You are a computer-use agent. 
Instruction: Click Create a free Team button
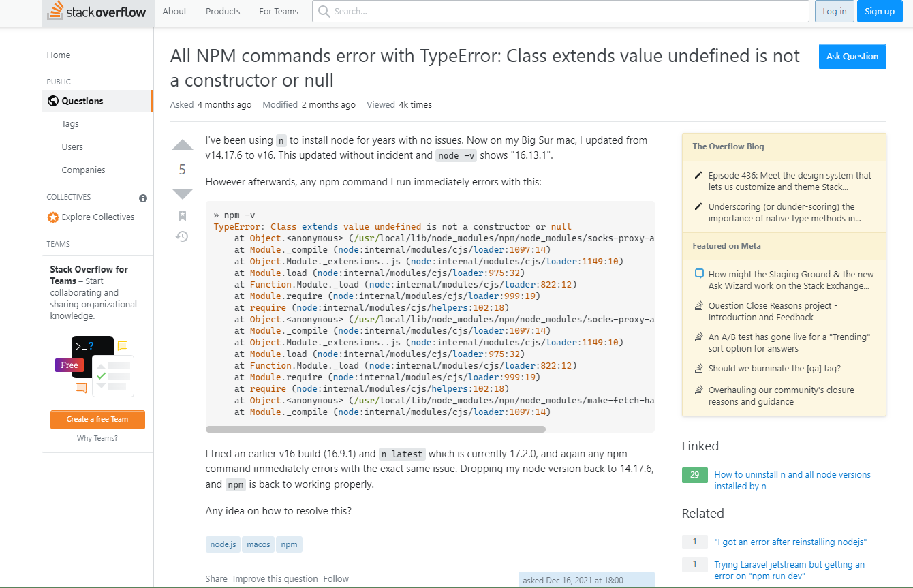click(x=97, y=420)
